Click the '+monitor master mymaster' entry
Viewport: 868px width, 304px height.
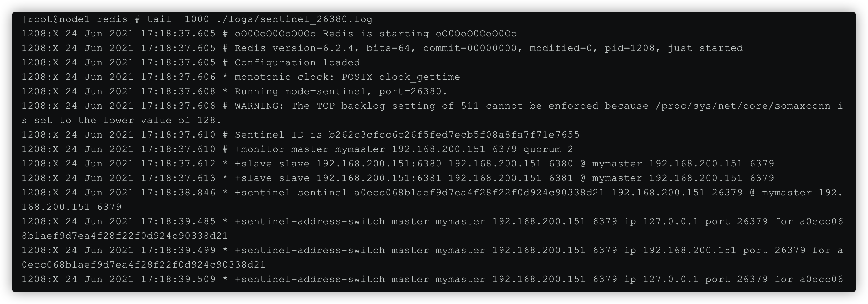(310, 149)
